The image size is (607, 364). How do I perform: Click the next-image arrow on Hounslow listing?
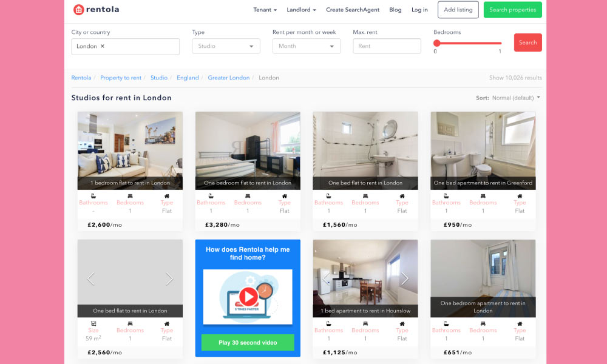click(405, 278)
